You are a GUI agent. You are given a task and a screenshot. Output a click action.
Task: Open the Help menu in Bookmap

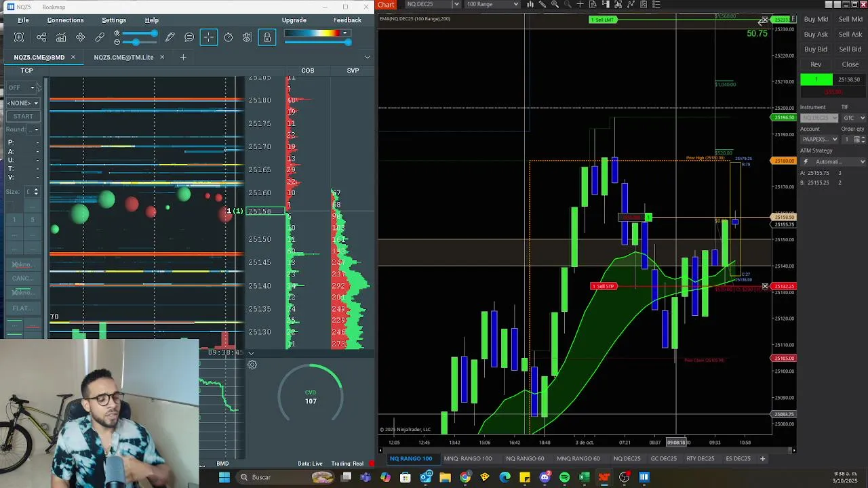click(152, 20)
